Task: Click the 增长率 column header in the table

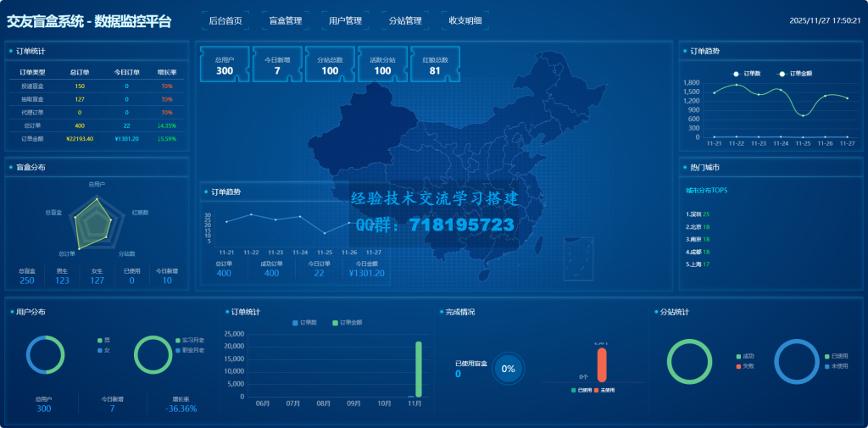Action: (x=167, y=73)
